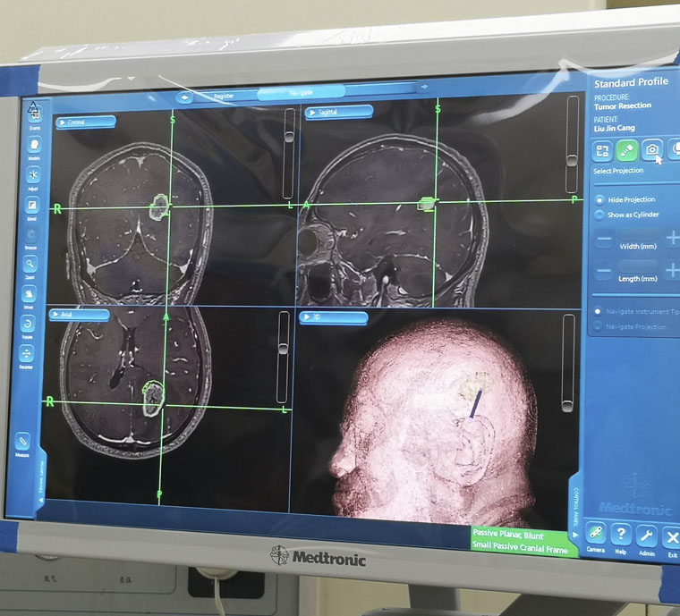Switch to the Register tab
Image resolution: width=680 pixels, height=616 pixels.
224,95
